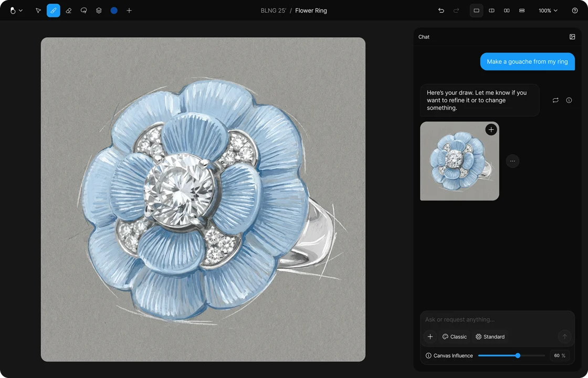Open the BLNG 25' project breadcrumb
The height and width of the screenshot is (378, 588).
(x=274, y=10)
